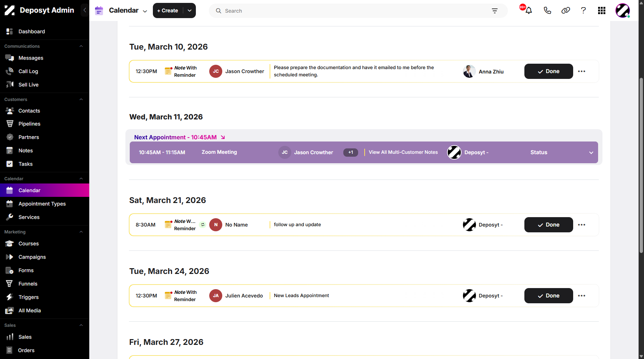
Task: Click the Deposyt Admin logo
Action: [9, 10]
